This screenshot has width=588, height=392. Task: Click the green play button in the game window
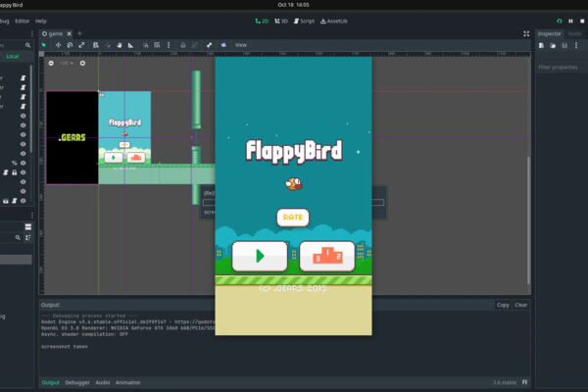tap(260, 256)
